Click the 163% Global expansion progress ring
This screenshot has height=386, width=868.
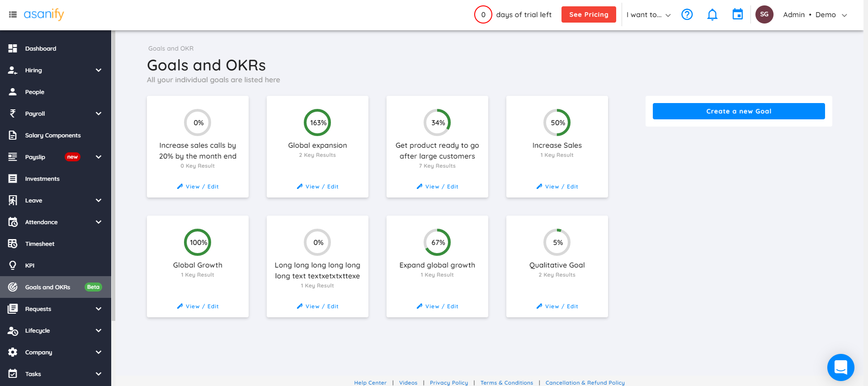[x=317, y=122]
